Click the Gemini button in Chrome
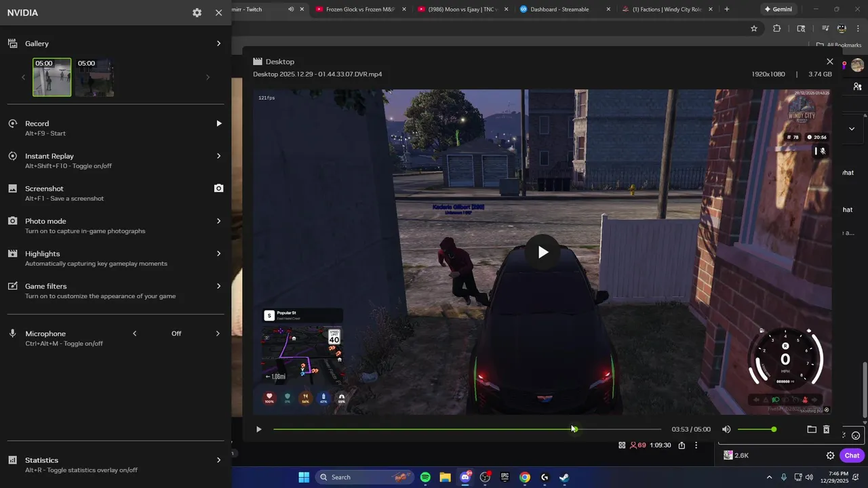868x488 pixels. 777,9
